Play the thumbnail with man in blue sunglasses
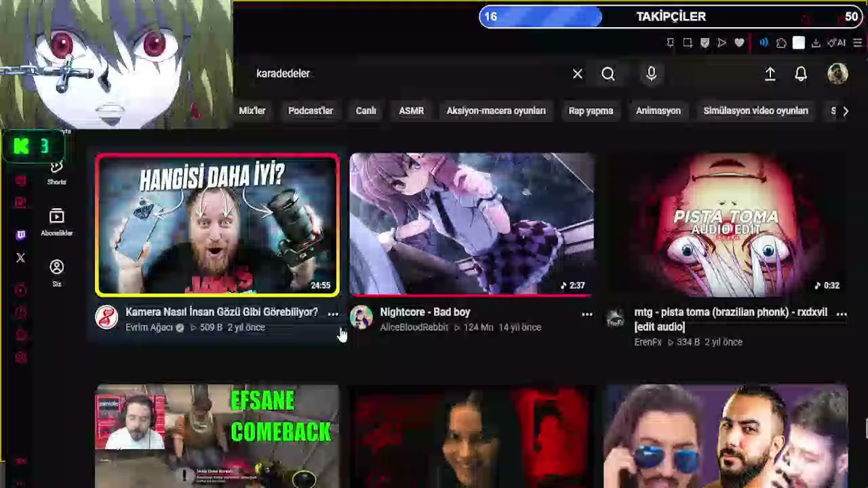Screen dimensions: 868x488 pyautogui.click(x=726, y=436)
